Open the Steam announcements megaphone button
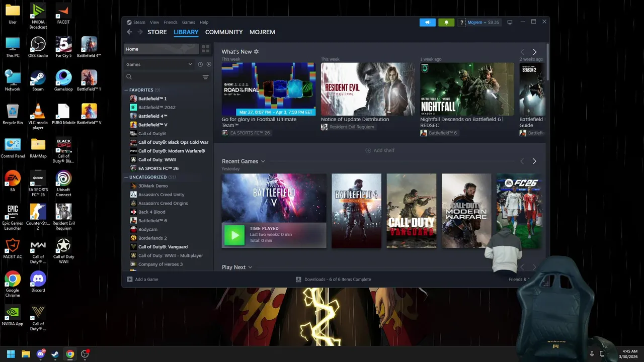 point(427,22)
